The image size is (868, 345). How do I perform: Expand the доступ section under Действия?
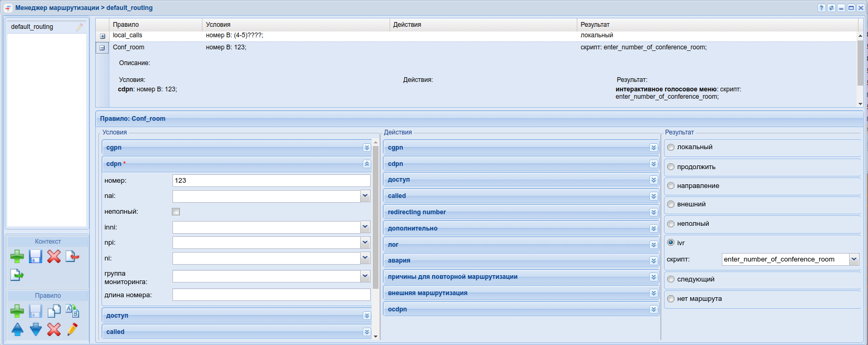(653, 180)
